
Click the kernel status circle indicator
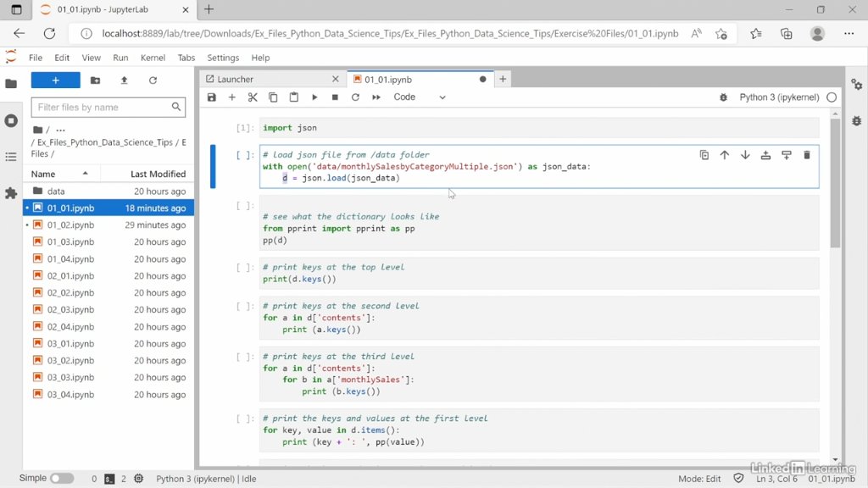coord(832,97)
